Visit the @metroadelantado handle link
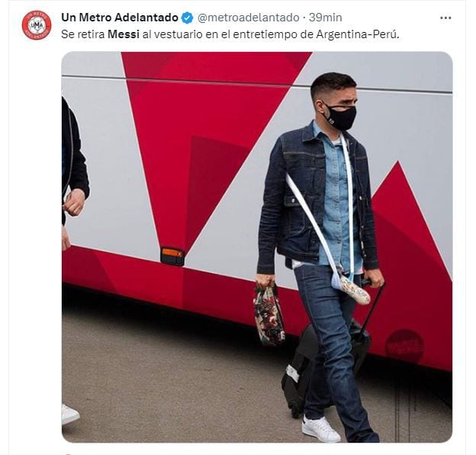The width and height of the screenshot is (476, 455). [249, 18]
